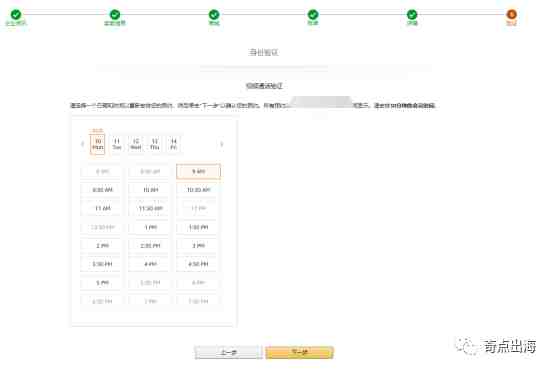
Task: Pick the 3 PM appointment slot
Action: point(199,245)
